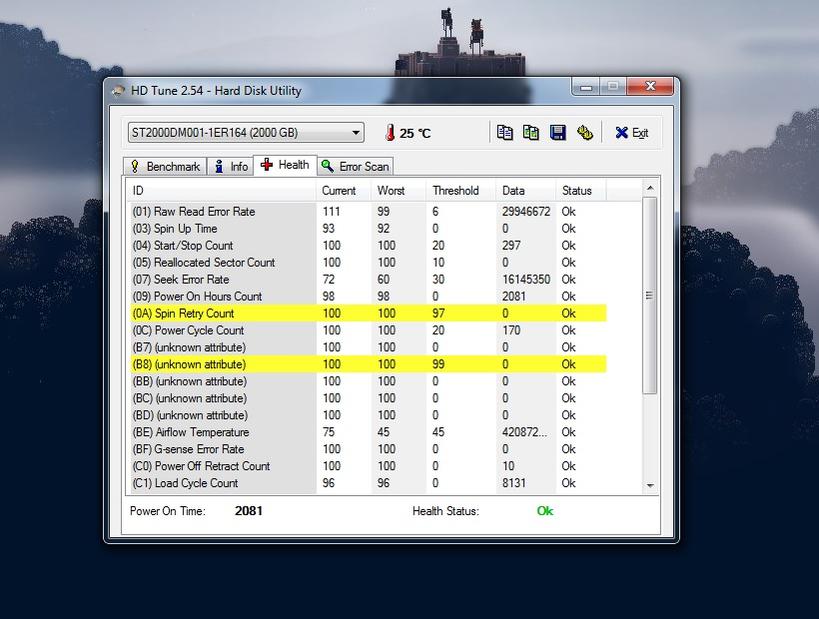Click the HD Tune title bar icon
This screenshot has height=619, width=819.
pyautogui.click(x=119, y=91)
